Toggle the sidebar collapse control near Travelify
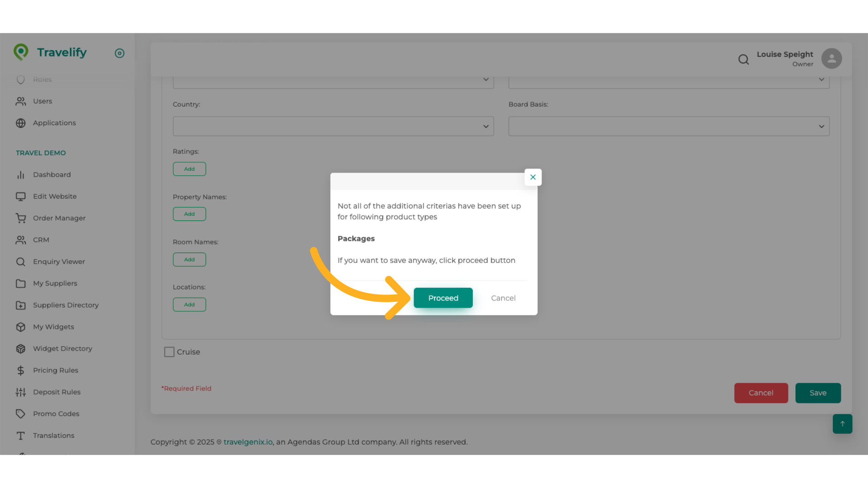868x488 pixels. tap(119, 53)
